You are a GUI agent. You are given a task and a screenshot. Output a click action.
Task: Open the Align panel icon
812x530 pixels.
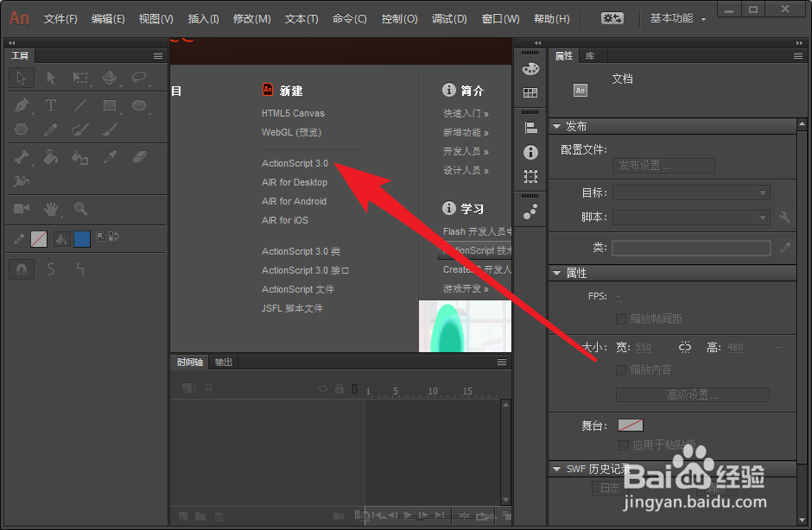tap(530, 128)
